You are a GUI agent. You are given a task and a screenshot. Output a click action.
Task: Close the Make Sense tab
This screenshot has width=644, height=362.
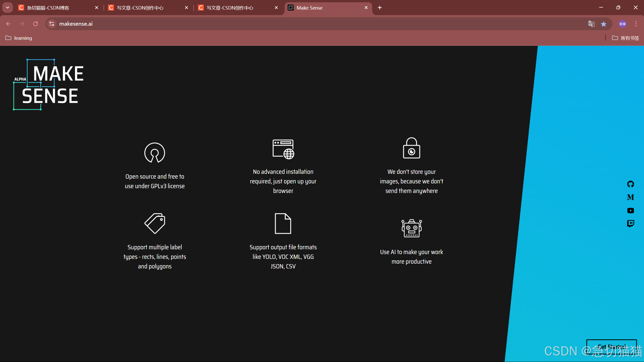click(366, 8)
